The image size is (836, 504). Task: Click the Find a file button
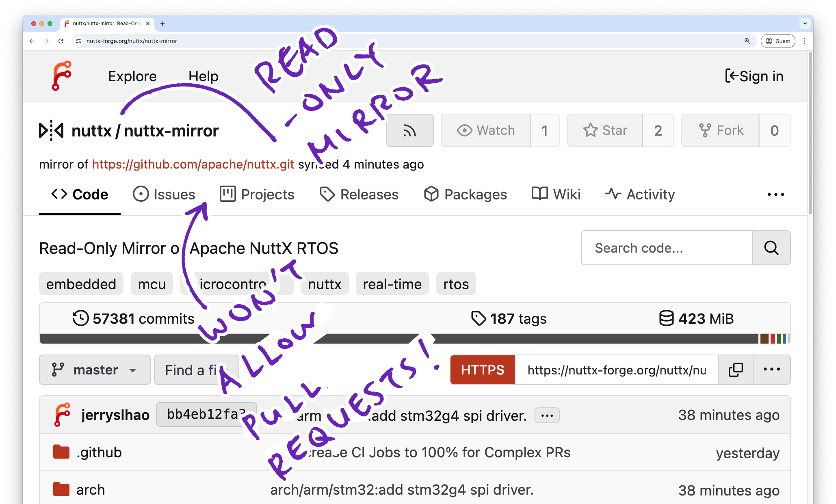click(x=196, y=370)
